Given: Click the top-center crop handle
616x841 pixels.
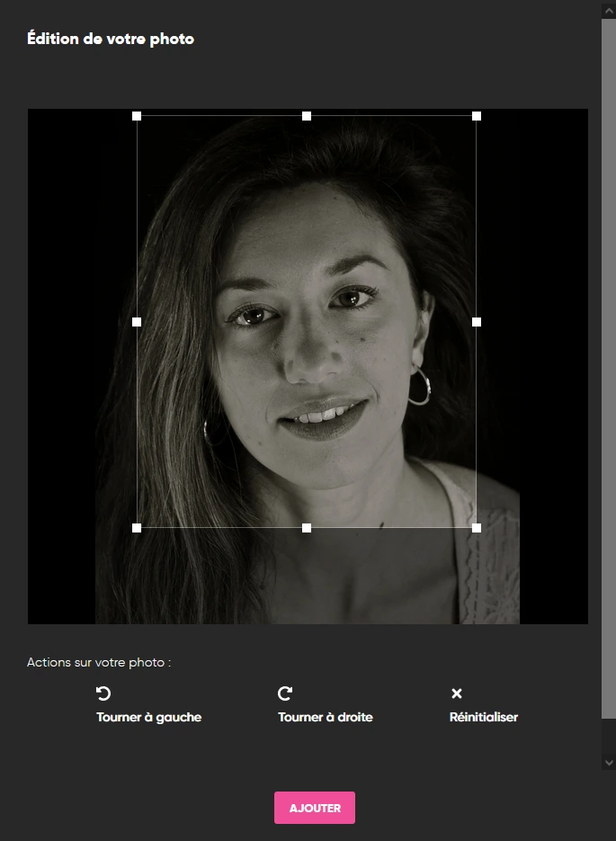Looking at the screenshot, I should click(x=307, y=116).
